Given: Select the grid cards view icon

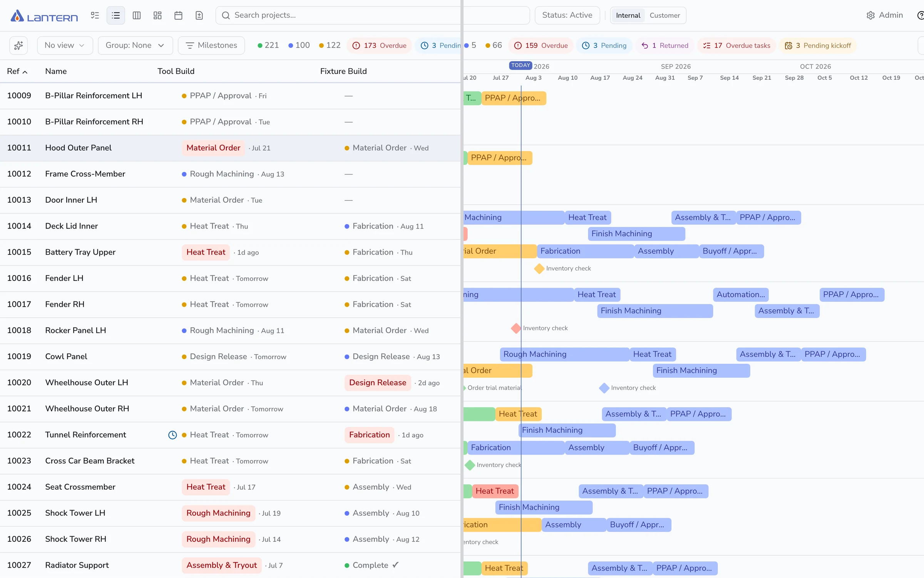Looking at the screenshot, I should 157,15.
